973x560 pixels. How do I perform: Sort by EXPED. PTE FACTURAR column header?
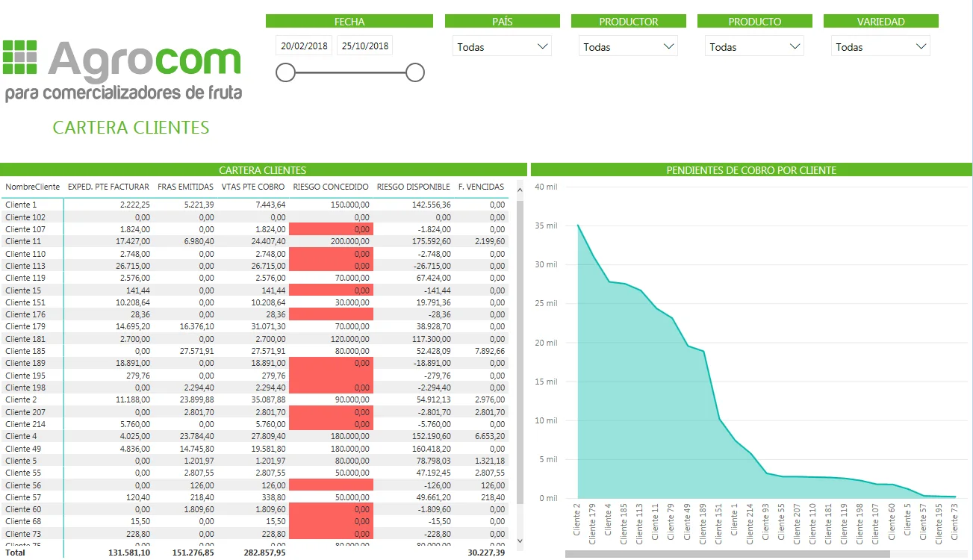109,187
